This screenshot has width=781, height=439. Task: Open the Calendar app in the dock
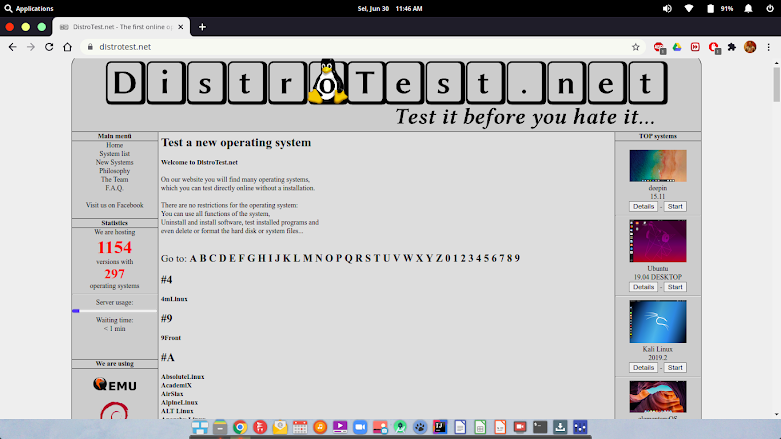pyautogui.click(x=300, y=427)
